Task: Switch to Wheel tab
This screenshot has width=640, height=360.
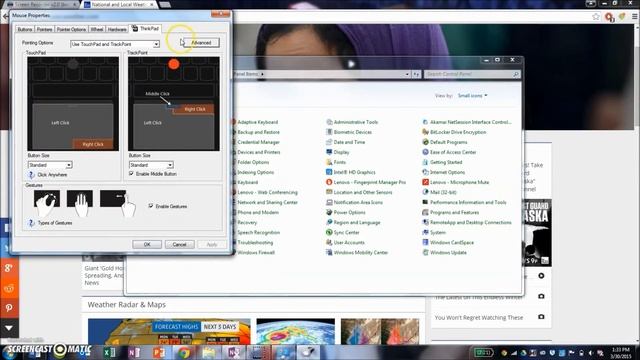Action: click(x=97, y=29)
